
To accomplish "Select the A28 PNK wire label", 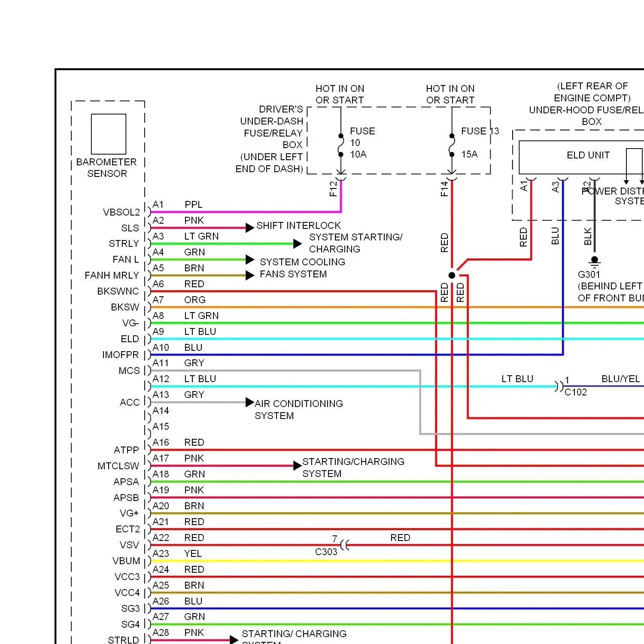I will 178,632.
